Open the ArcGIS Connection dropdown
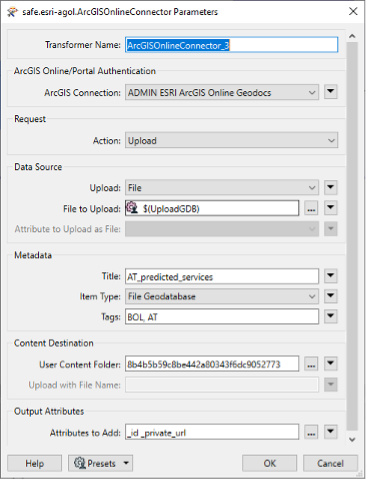366x480 pixels. point(222,92)
